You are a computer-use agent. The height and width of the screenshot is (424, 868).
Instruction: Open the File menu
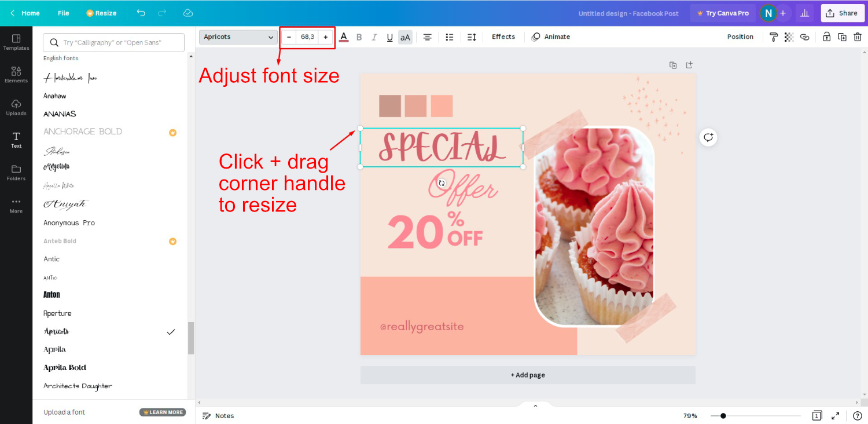(x=63, y=12)
